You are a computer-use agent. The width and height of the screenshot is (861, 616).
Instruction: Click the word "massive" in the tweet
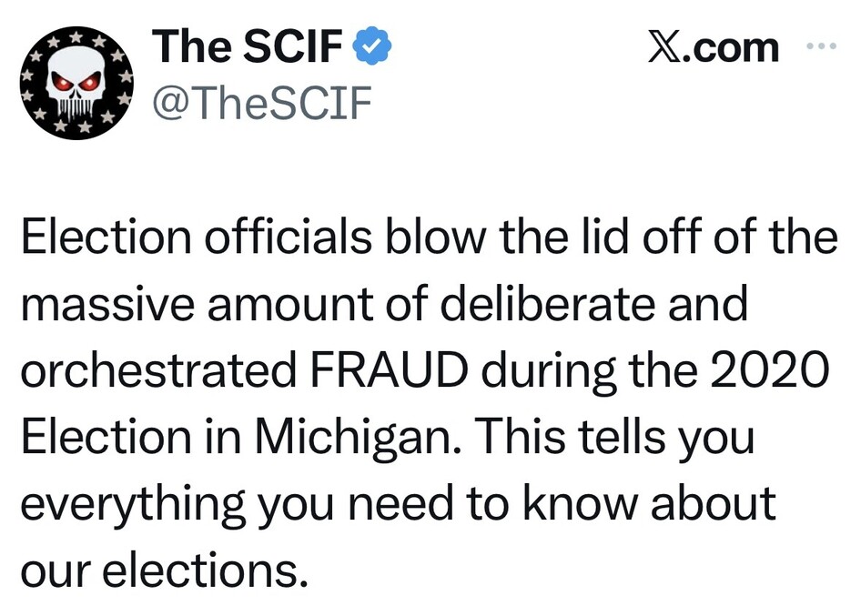click(x=106, y=305)
